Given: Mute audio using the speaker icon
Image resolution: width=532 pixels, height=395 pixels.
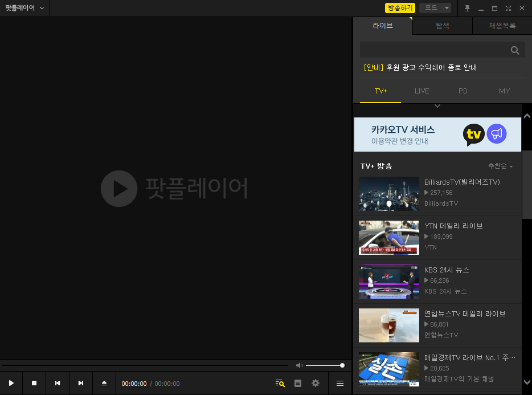Looking at the screenshot, I should [x=299, y=365].
